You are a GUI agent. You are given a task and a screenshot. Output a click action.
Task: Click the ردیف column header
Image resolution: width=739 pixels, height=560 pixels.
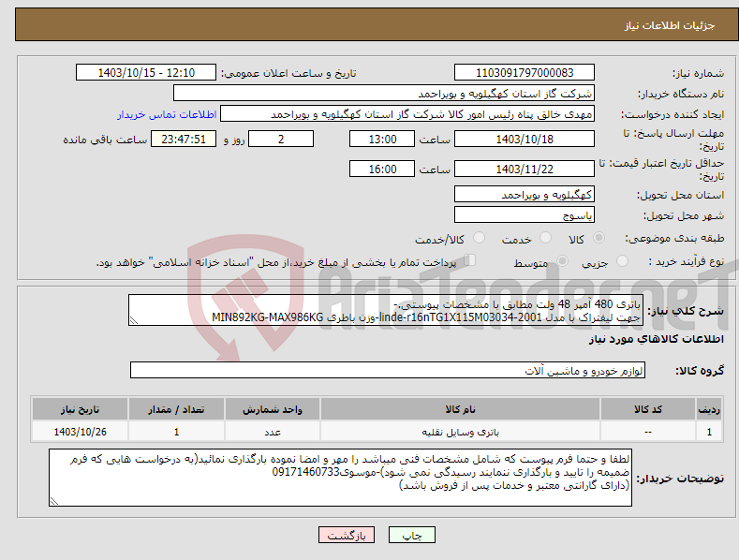[x=709, y=409]
